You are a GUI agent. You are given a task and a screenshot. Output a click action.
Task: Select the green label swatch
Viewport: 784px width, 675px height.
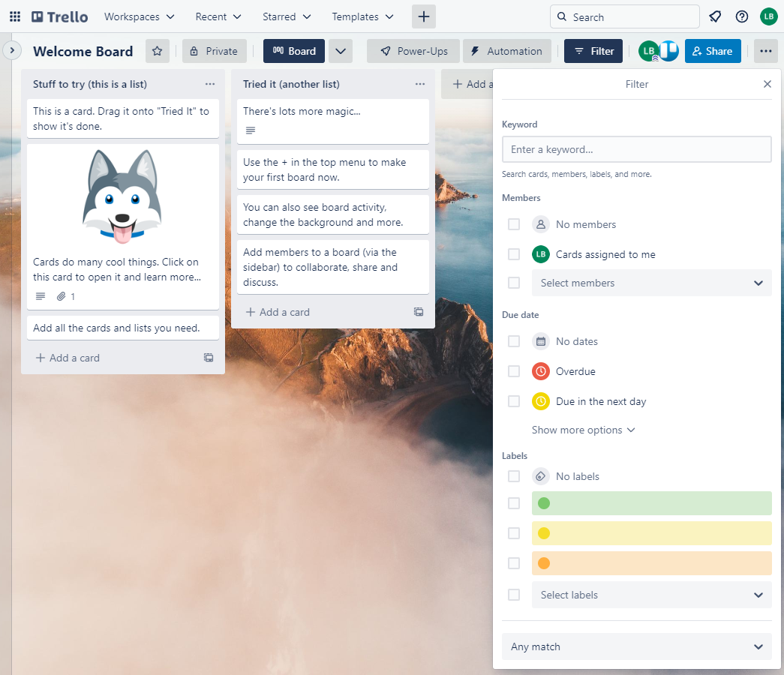pos(651,503)
